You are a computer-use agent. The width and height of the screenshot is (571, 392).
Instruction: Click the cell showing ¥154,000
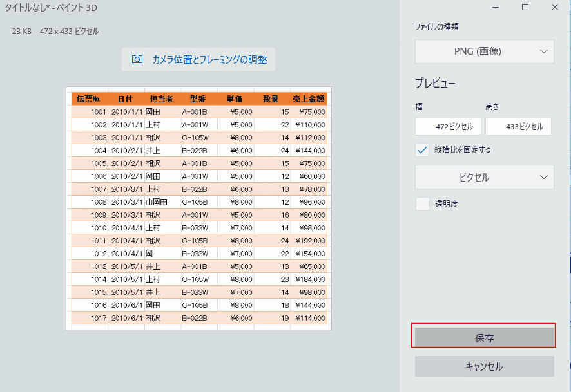coord(310,254)
